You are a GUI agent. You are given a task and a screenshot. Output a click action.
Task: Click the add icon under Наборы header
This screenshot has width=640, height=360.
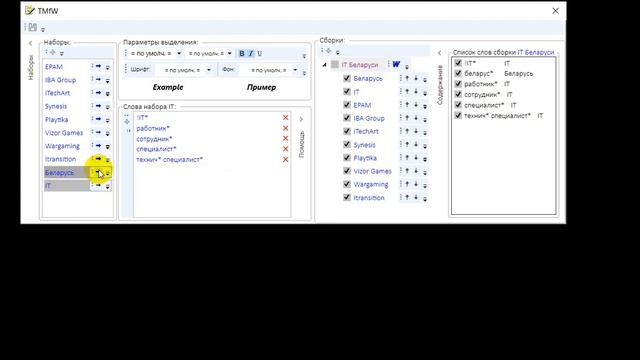[x=53, y=52]
